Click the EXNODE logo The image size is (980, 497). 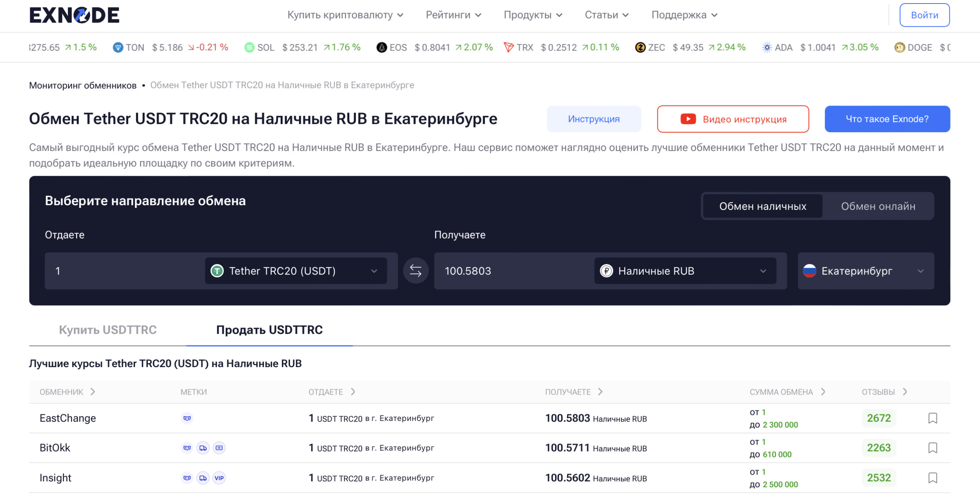click(x=74, y=15)
